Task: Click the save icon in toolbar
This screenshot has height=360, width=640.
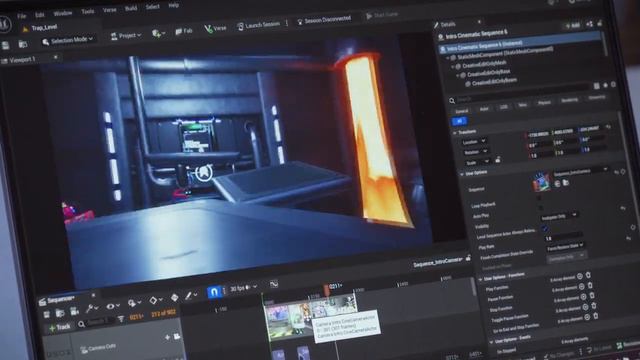Action: point(5,45)
